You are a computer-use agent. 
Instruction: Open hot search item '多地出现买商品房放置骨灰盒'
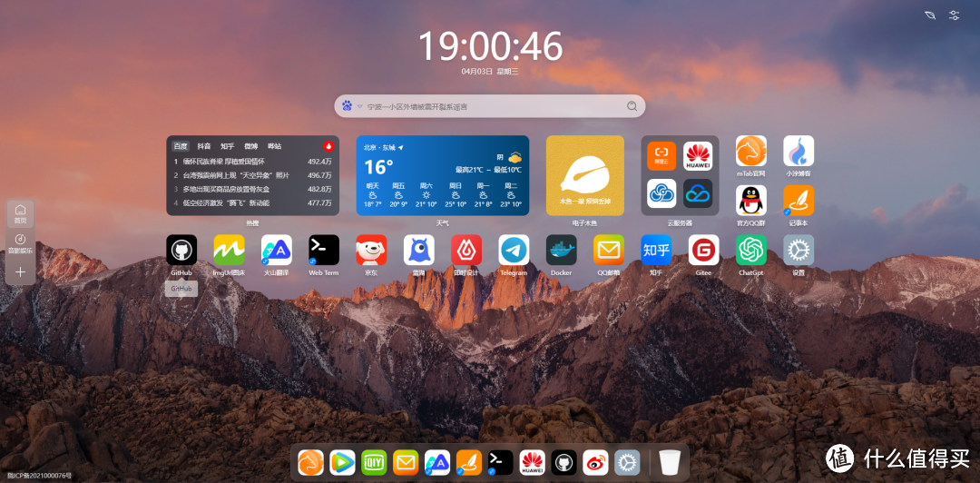point(226,189)
